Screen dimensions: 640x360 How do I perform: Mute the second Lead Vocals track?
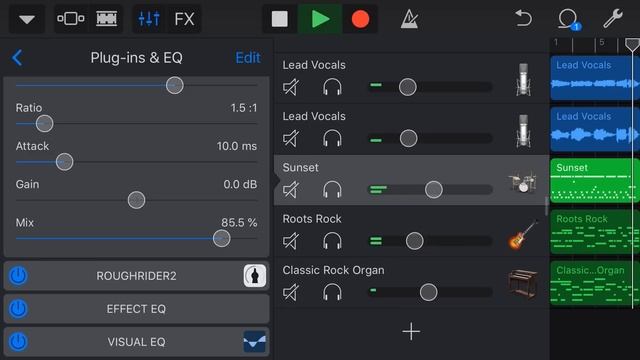pyautogui.click(x=291, y=138)
